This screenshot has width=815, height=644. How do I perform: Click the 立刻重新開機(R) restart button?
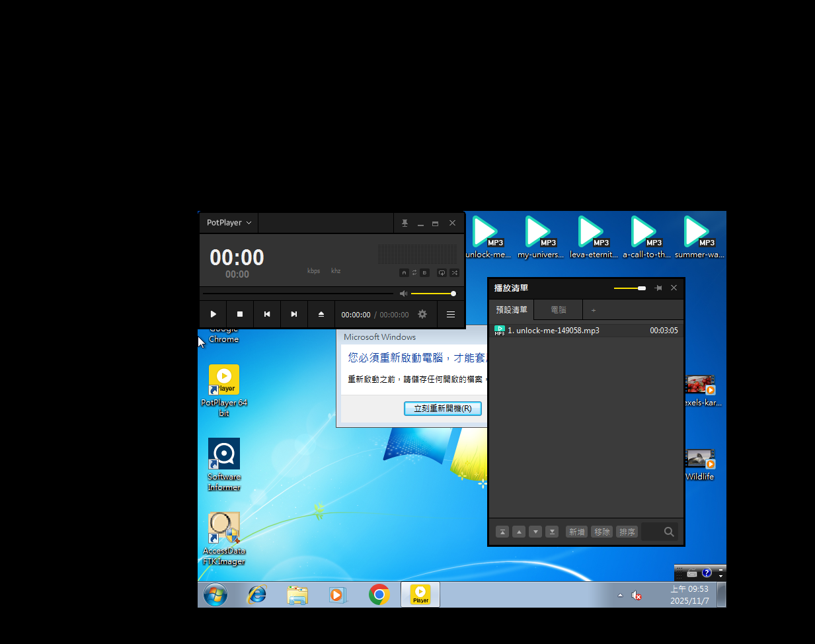click(x=443, y=409)
